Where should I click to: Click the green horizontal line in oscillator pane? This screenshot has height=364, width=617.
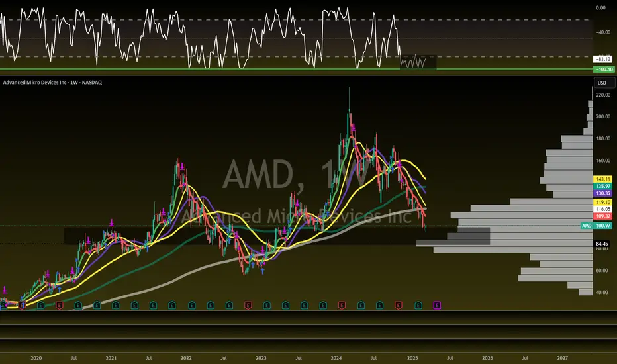point(297,69)
